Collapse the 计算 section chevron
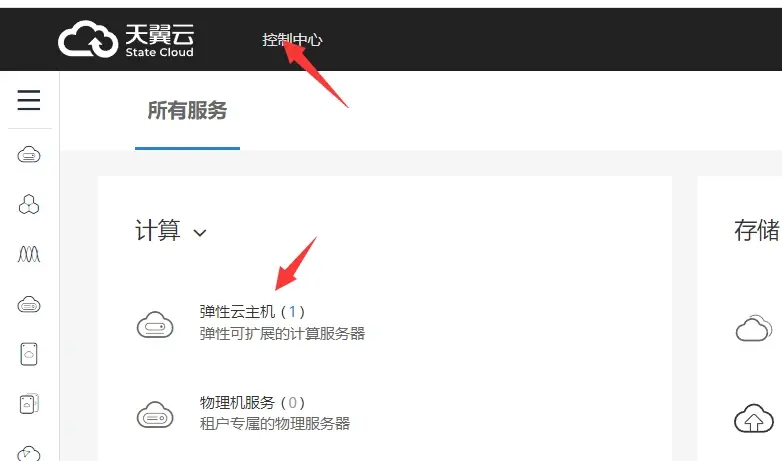 199,232
